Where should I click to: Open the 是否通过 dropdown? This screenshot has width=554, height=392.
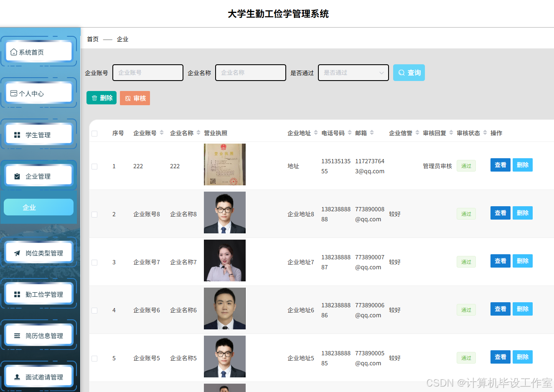(x=353, y=73)
